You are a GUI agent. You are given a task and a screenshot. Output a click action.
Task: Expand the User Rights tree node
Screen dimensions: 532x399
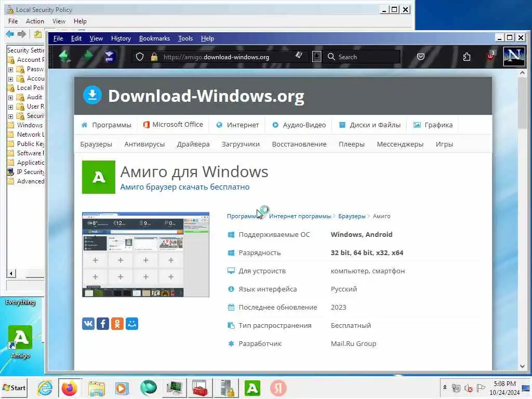(x=10, y=107)
